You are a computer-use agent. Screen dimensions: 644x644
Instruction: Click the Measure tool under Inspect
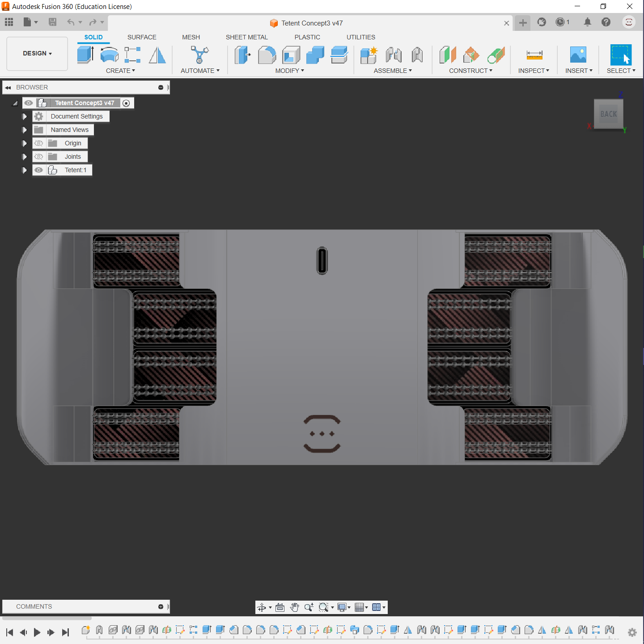click(x=534, y=55)
